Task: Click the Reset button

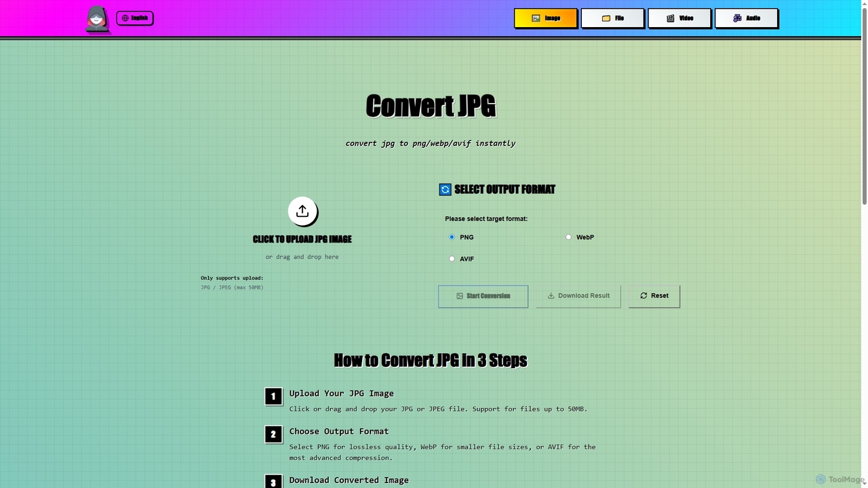Action: tap(654, 296)
